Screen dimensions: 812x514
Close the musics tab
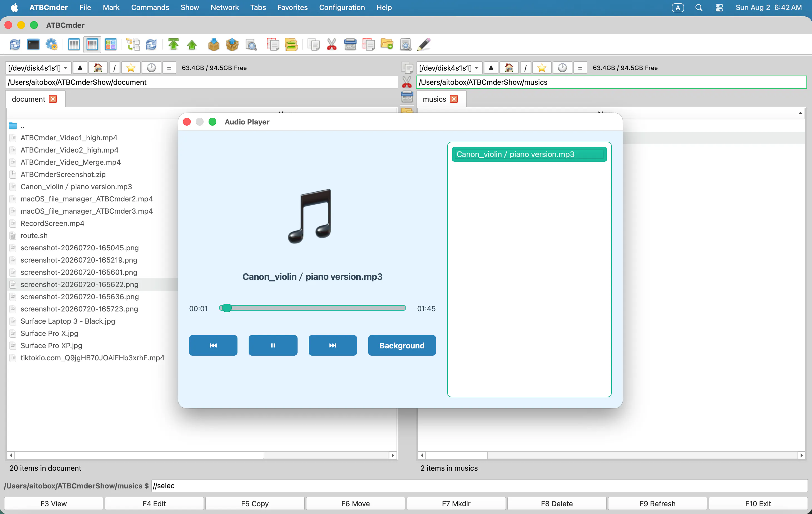pyautogui.click(x=454, y=99)
